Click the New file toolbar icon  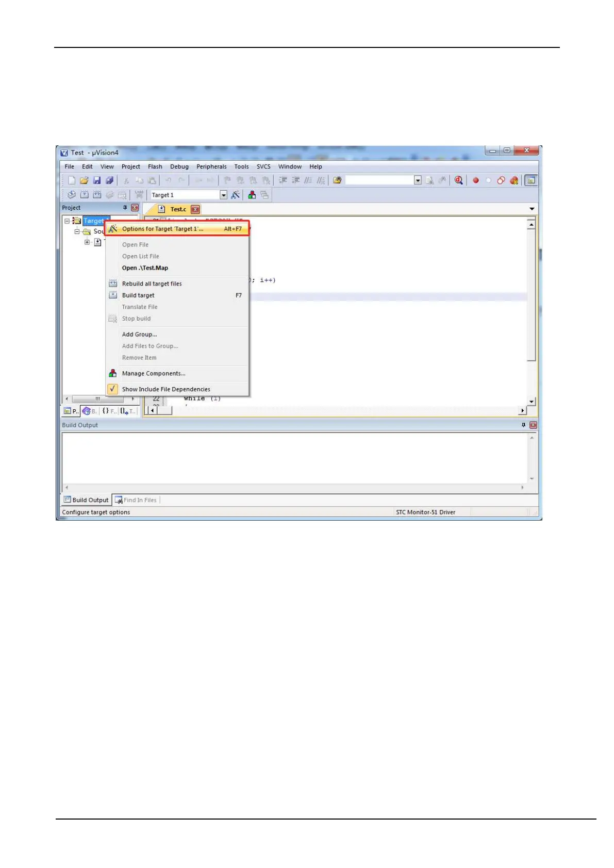coord(72,180)
